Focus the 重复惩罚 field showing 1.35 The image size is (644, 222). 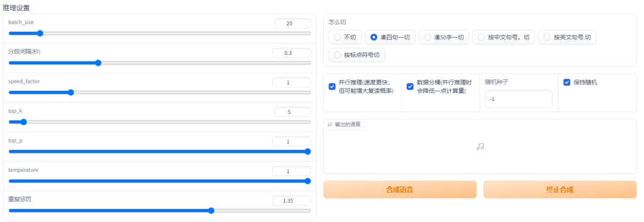291,201
